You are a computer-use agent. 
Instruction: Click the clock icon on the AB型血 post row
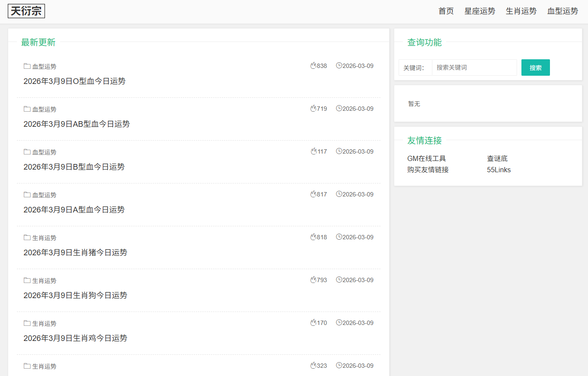tap(339, 109)
